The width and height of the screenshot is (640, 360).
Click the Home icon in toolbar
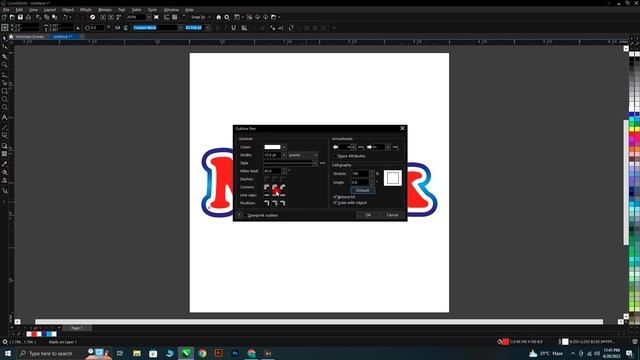[x=218, y=17]
